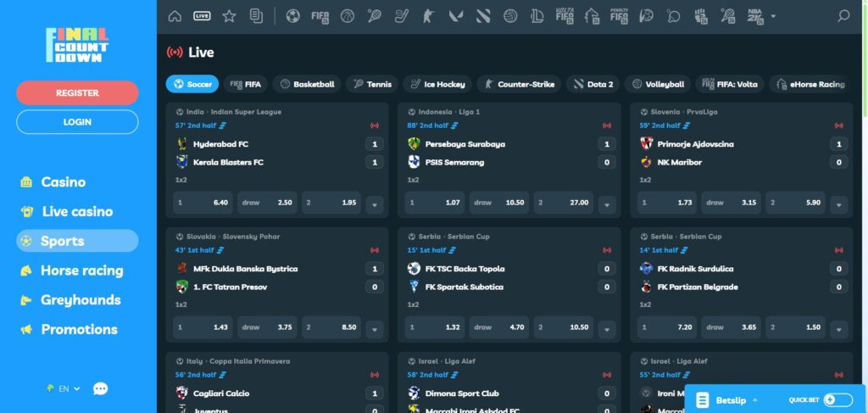Image resolution: width=868 pixels, height=413 pixels.
Task: Expand more markets for Hyderabad FC match
Action: pyautogui.click(x=375, y=204)
